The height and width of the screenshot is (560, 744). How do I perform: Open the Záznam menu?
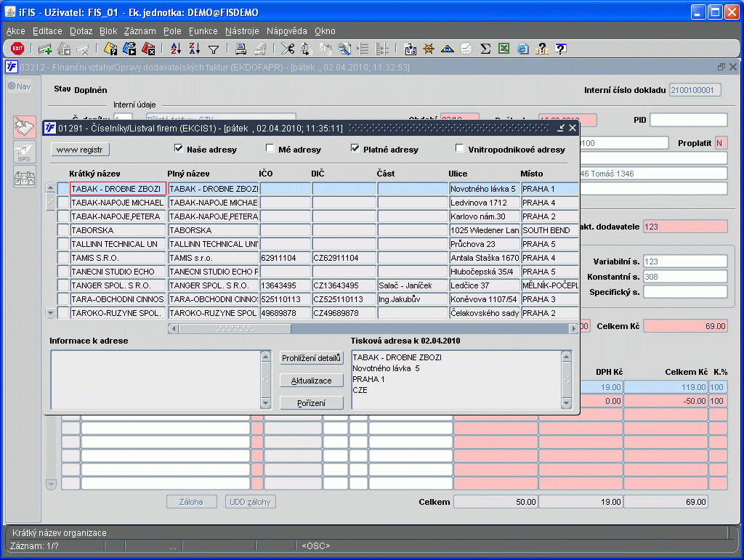[x=139, y=31]
